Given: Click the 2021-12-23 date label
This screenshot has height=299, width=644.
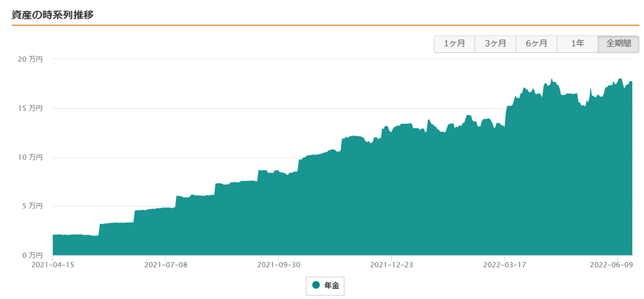Looking at the screenshot, I should (x=392, y=265).
